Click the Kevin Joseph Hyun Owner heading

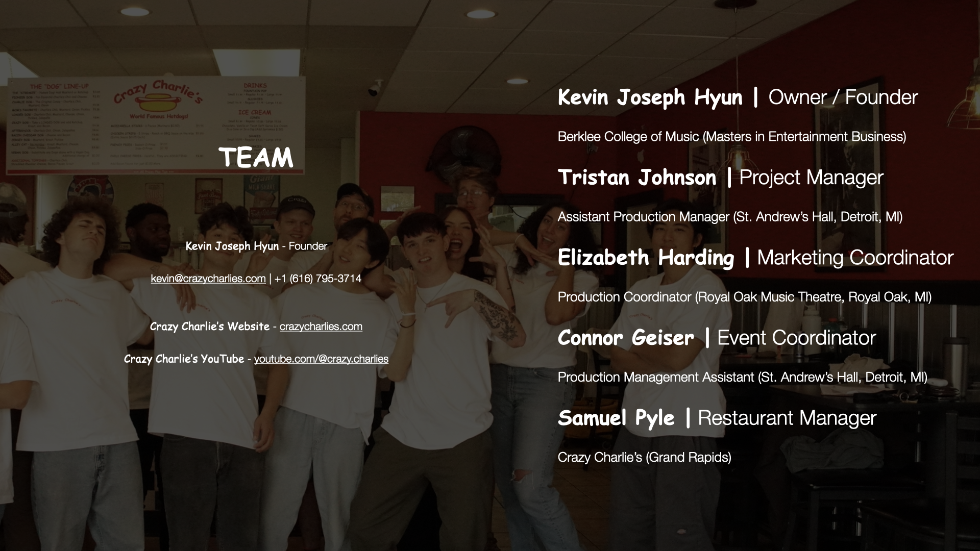[x=738, y=97]
